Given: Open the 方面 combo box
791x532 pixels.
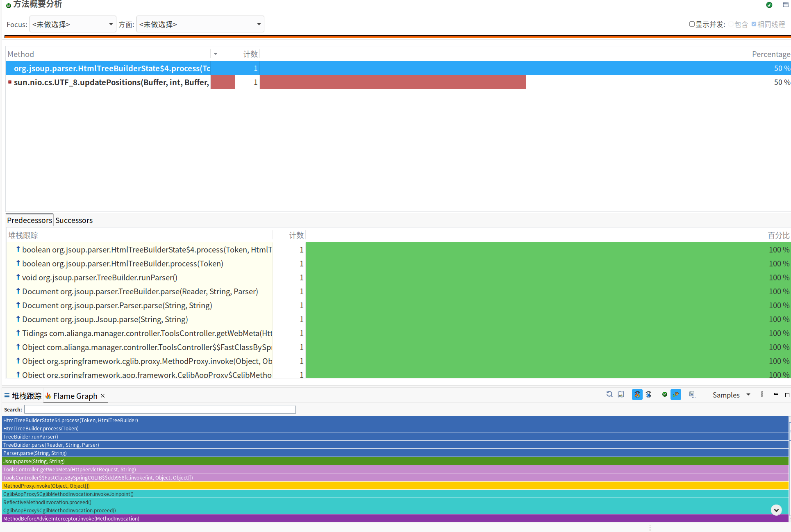Looking at the screenshot, I should point(200,24).
